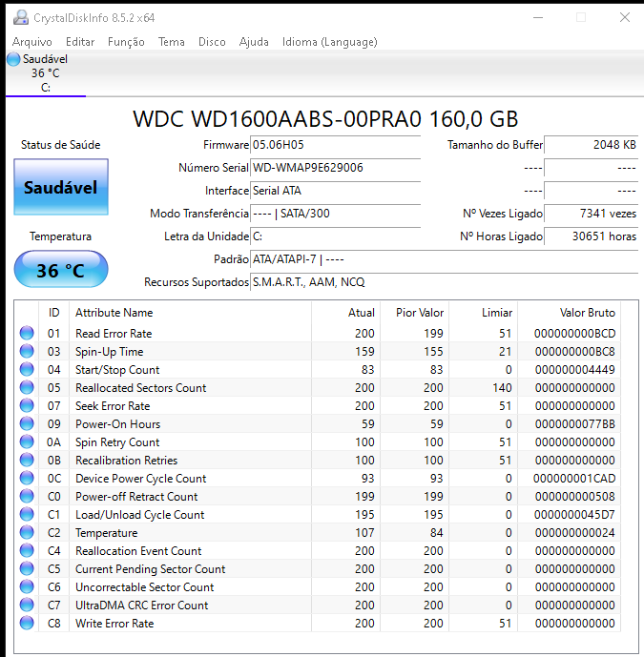
Task: Click the Valor Bruto column header
Action: tap(570, 313)
